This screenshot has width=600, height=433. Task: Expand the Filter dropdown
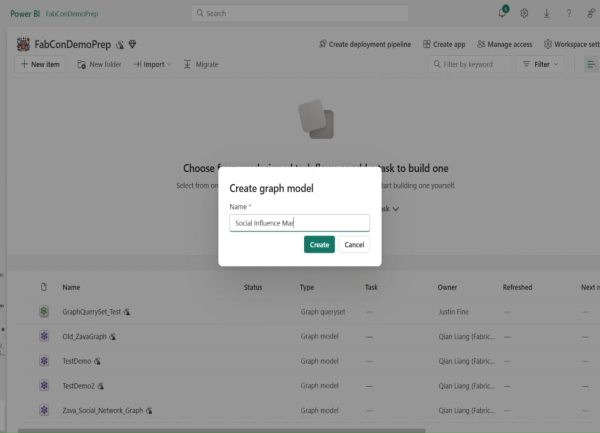coord(540,64)
